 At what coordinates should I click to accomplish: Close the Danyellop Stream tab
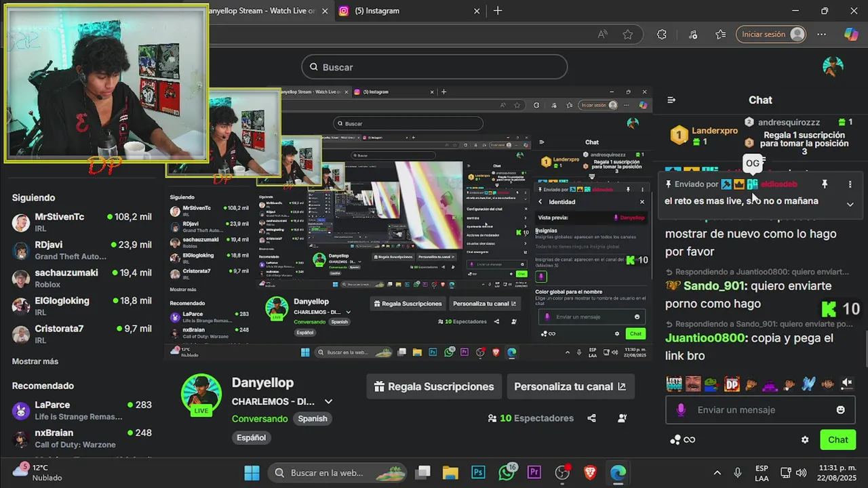point(325,11)
